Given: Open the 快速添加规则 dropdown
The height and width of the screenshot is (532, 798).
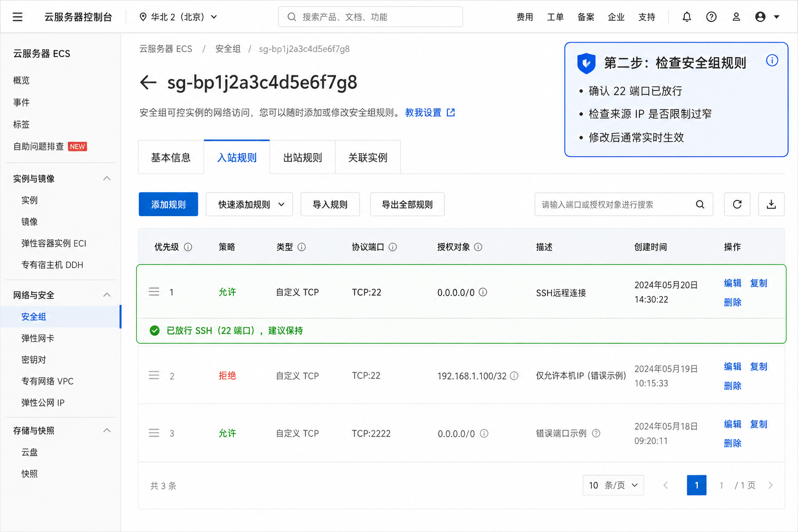Looking at the screenshot, I should (x=249, y=204).
